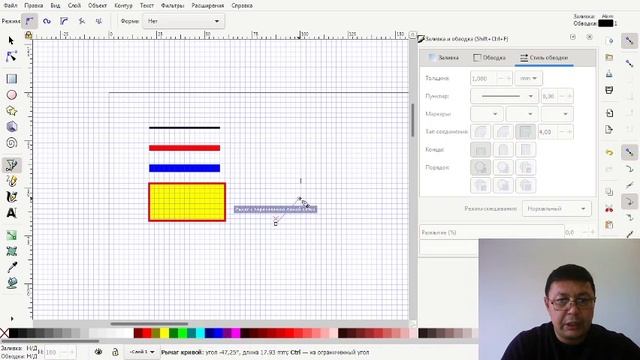This screenshot has height=360, width=640.
Task: Set Bezier curve drawing mode
Action: pyautogui.click(x=29, y=21)
